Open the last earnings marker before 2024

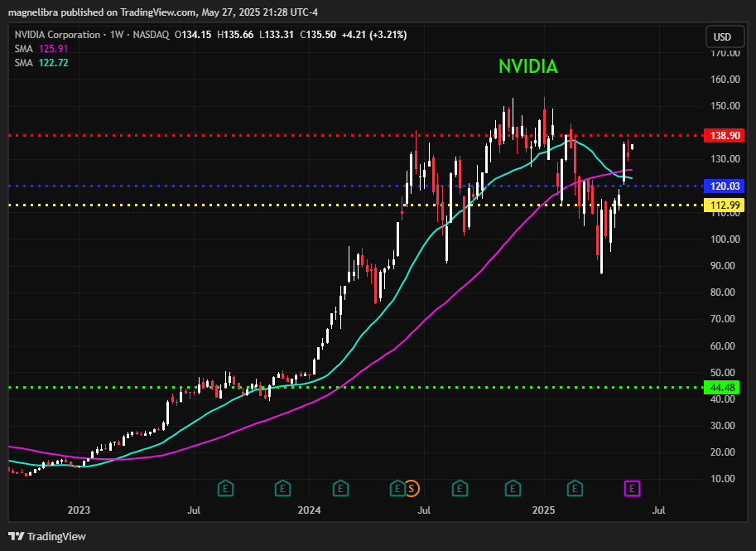(x=282, y=489)
